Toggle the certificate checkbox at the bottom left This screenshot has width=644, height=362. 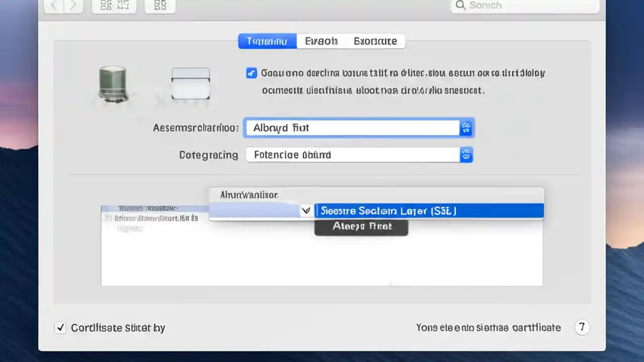tap(60, 327)
